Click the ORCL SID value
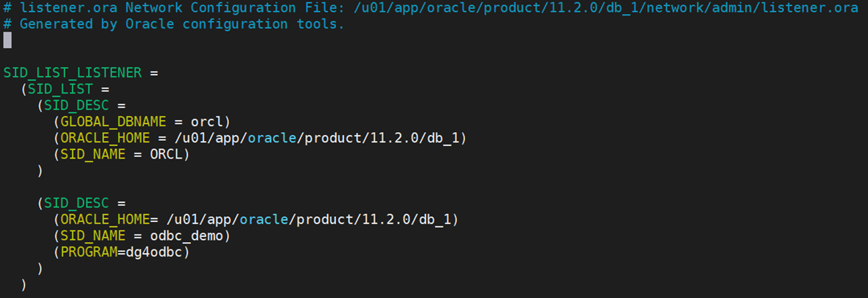Image resolution: width=868 pixels, height=298 pixels. pyautogui.click(x=166, y=154)
